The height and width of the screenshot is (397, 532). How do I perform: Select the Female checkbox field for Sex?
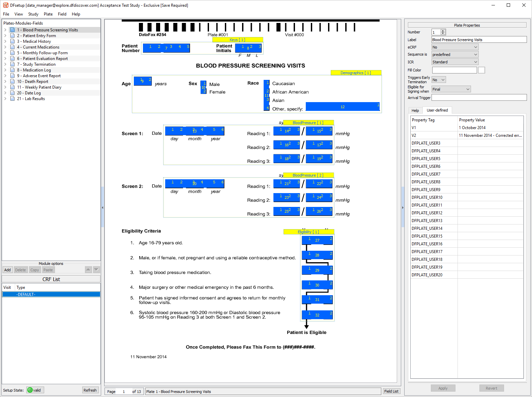[x=204, y=91]
